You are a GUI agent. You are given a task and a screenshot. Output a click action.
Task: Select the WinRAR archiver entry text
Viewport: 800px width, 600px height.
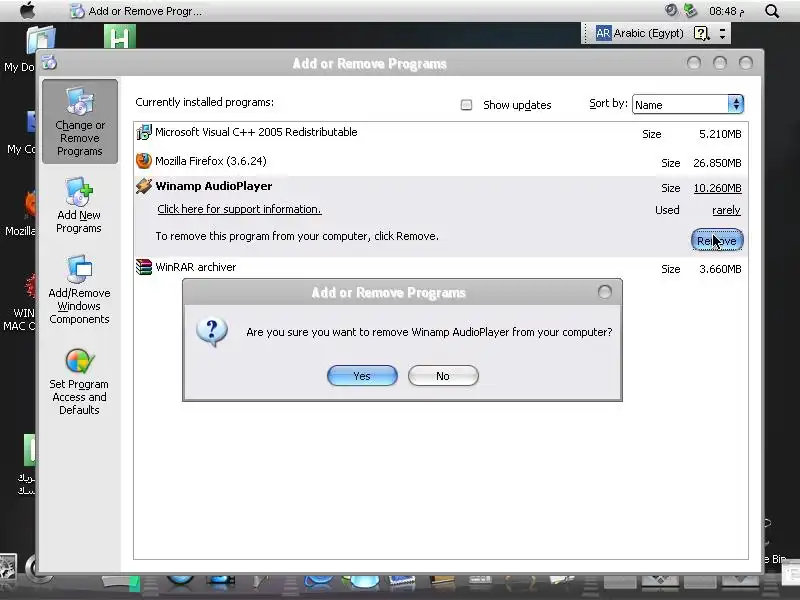(196, 267)
